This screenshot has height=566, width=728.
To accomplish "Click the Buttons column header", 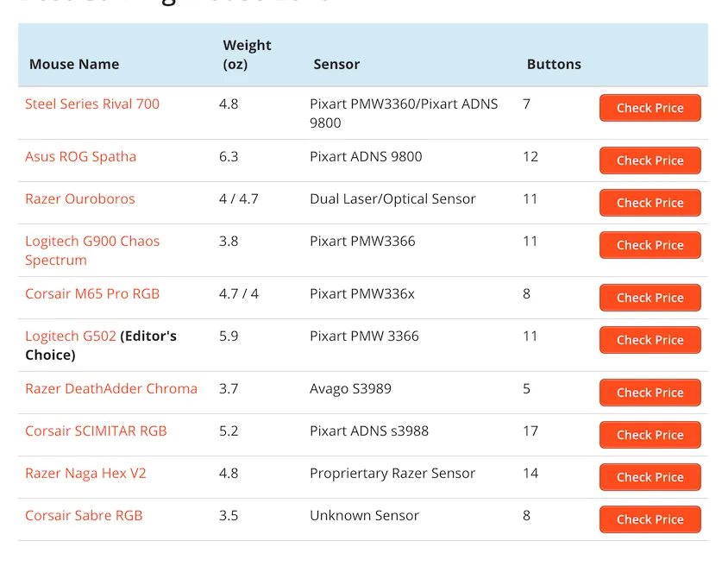I will [554, 64].
